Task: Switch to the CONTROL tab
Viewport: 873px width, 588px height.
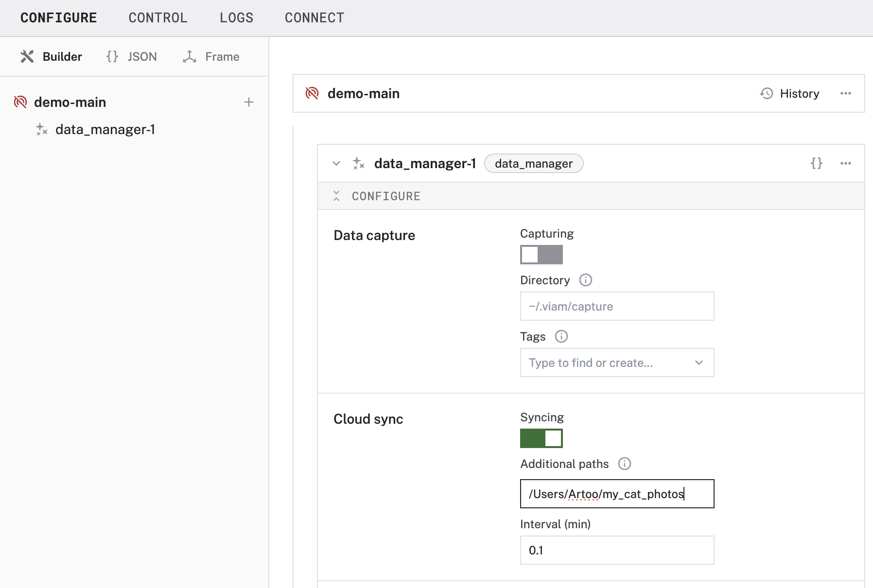Action: [157, 17]
